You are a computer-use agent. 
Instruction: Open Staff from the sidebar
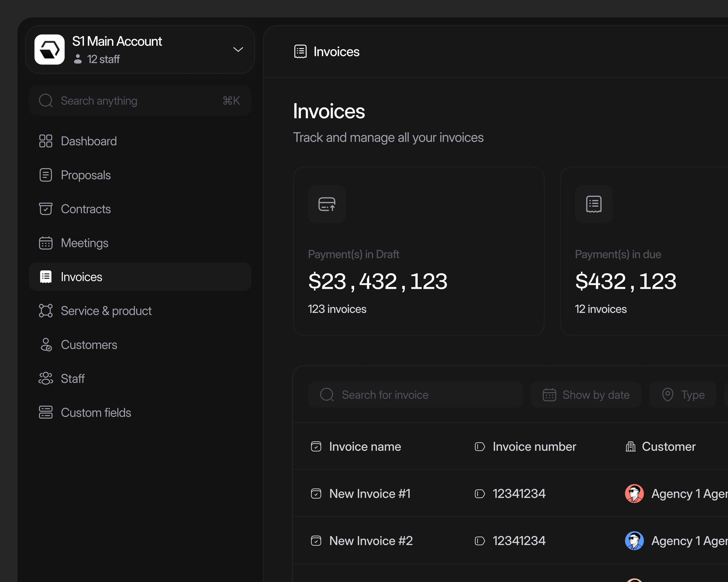140,379
